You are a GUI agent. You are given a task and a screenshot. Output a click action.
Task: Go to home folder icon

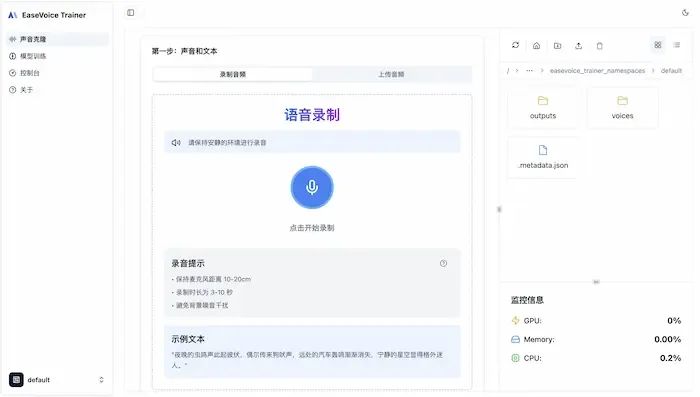[536, 46]
